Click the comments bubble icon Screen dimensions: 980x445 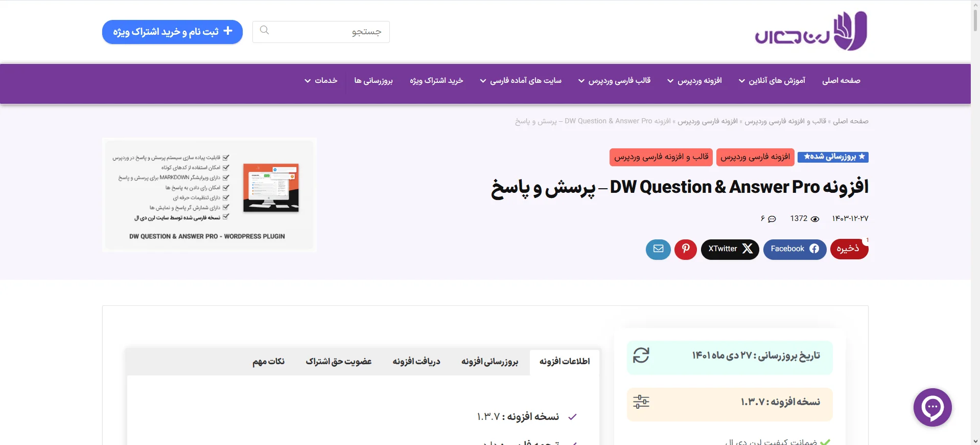point(772,219)
